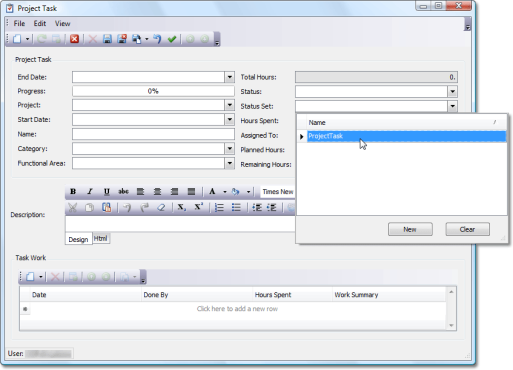Image resolution: width=513 pixels, height=370 pixels.
Task: Open the End Date dropdown
Action: pyautogui.click(x=230, y=77)
